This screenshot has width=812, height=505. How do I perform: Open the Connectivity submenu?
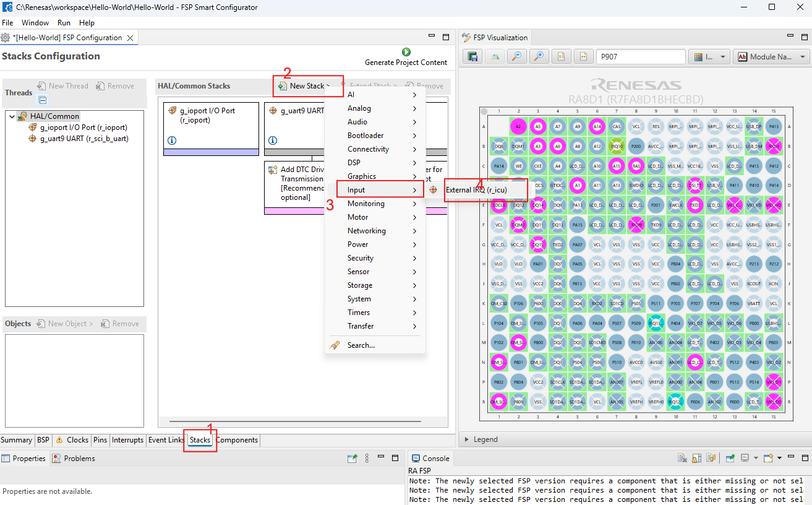click(x=368, y=149)
